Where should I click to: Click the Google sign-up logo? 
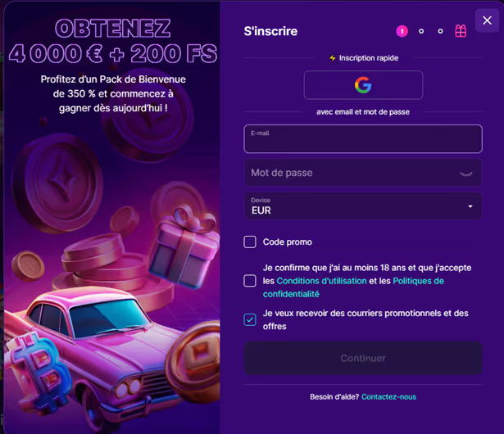coord(363,85)
